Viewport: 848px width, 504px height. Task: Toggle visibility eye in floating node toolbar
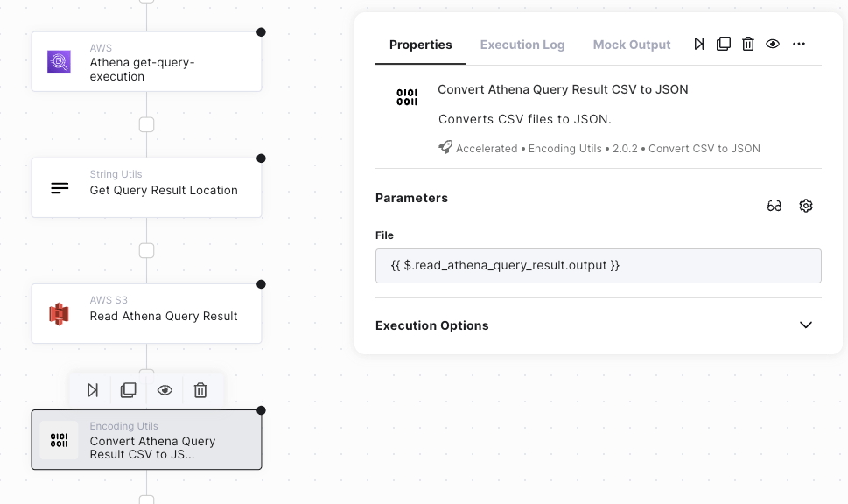165,390
